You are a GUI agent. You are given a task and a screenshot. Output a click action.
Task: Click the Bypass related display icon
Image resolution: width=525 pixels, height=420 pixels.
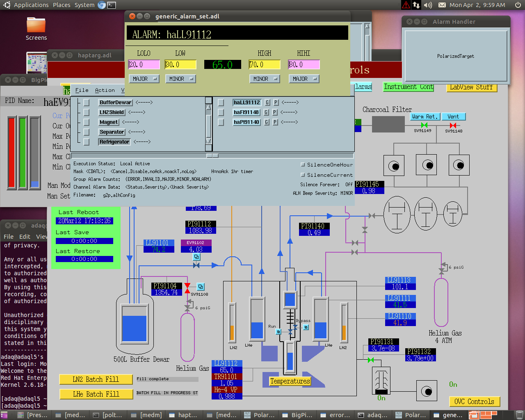click(306, 327)
